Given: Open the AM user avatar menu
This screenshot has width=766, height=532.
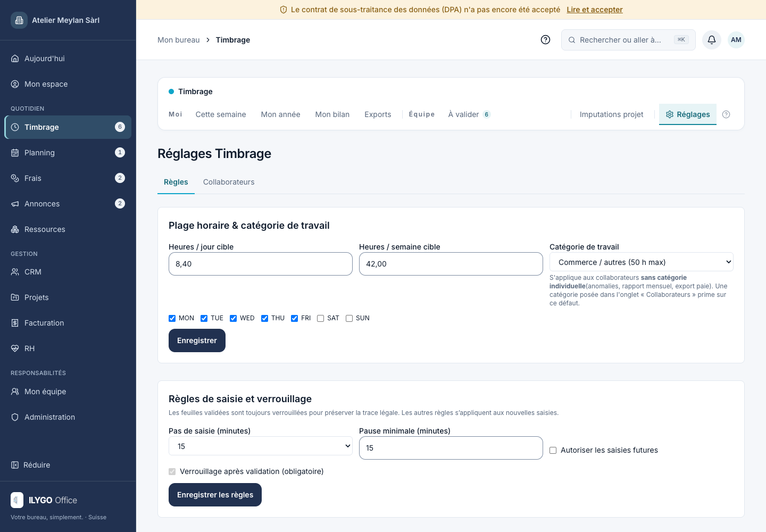Looking at the screenshot, I should 736,40.
